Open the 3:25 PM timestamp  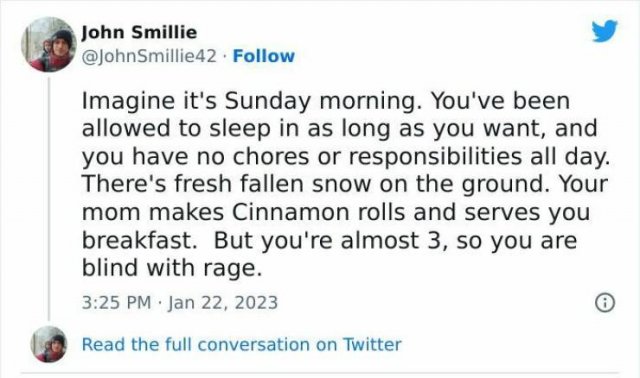[116, 302]
